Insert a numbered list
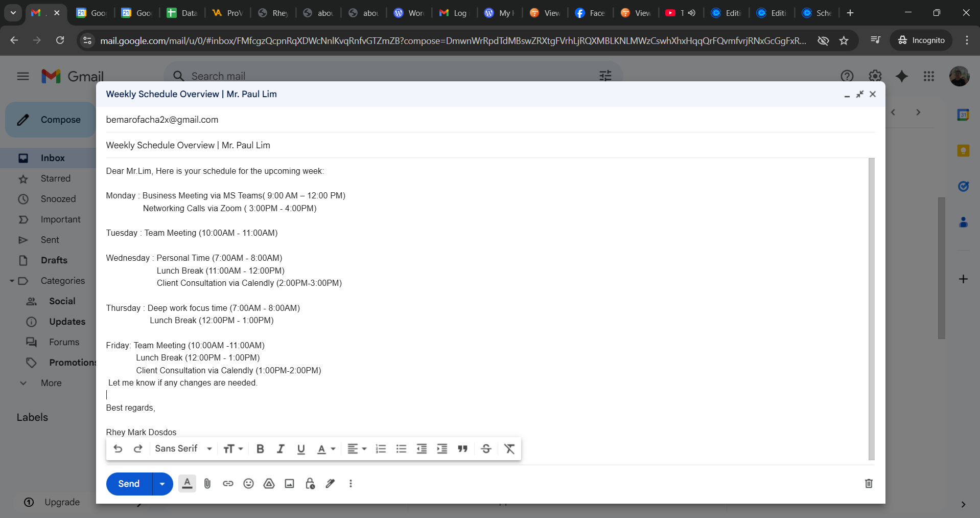The height and width of the screenshot is (518, 980). (x=381, y=448)
